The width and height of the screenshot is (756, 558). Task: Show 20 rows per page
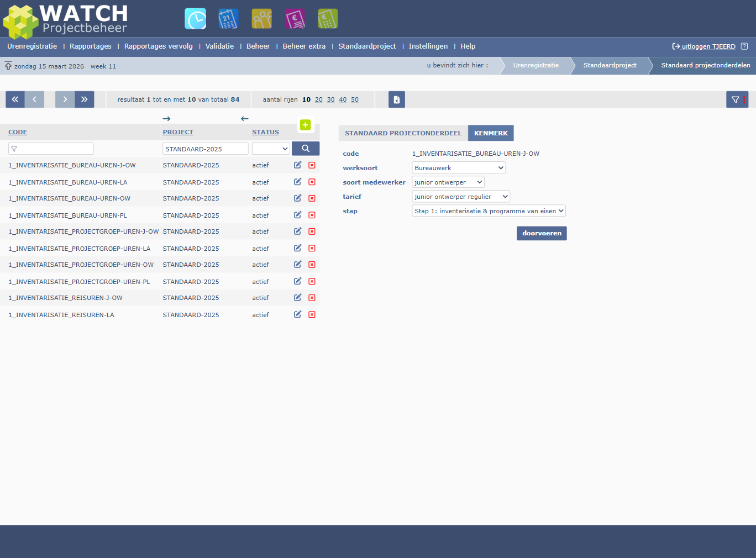coord(318,99)
